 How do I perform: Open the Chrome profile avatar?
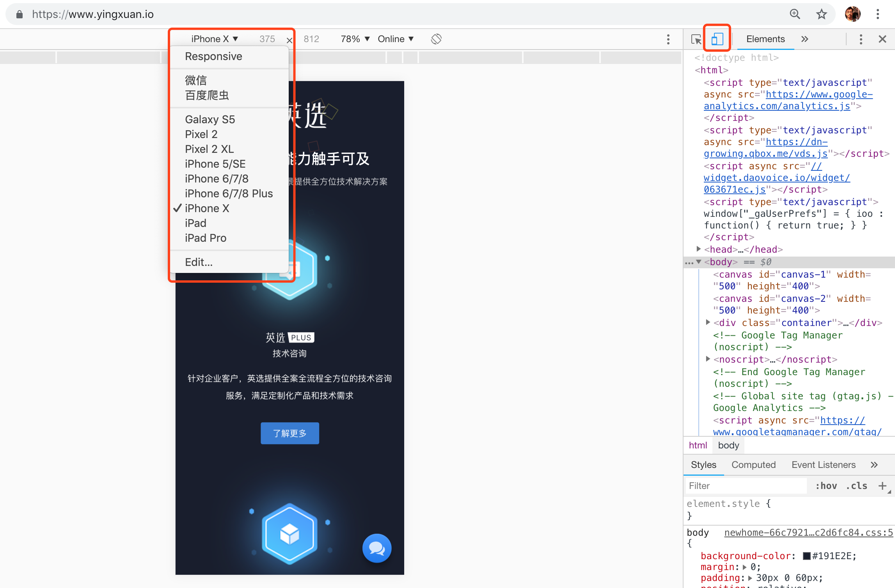(853, 14)
